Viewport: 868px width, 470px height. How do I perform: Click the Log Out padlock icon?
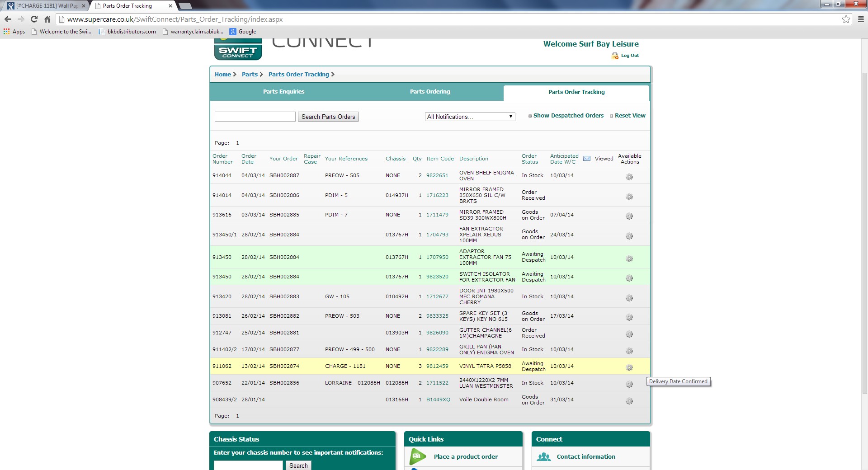pos(615,56)
